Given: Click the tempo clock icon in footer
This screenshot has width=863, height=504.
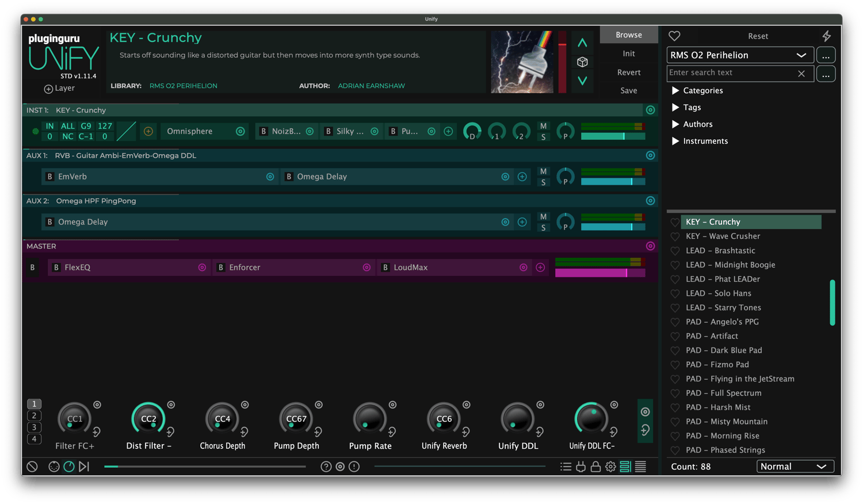Looking at the screenshot, I should click(68, 467).
